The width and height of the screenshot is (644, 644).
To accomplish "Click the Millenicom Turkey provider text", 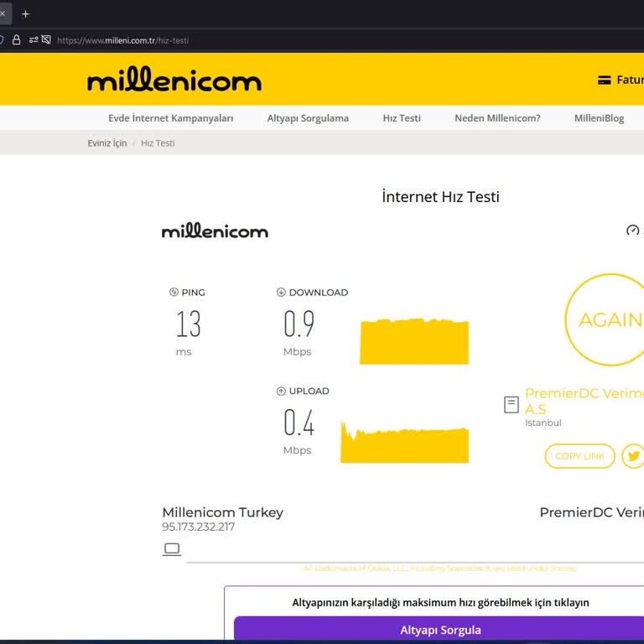I will click(222, 512).
